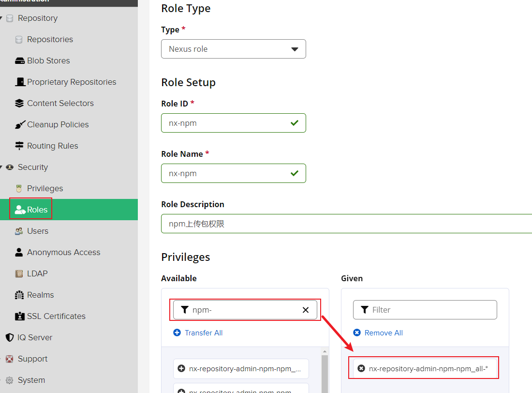Open the System section

[31, 380]
